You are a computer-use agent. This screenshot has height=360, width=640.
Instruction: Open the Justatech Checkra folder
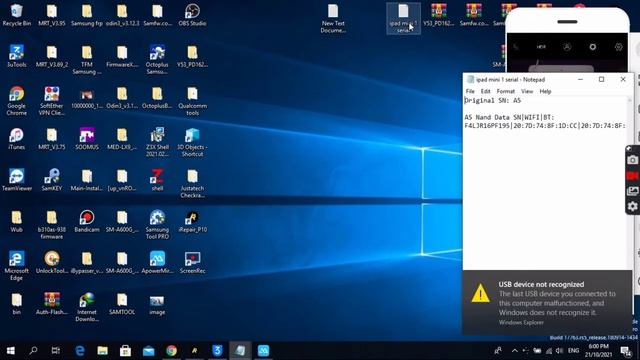tap(192, 183)
